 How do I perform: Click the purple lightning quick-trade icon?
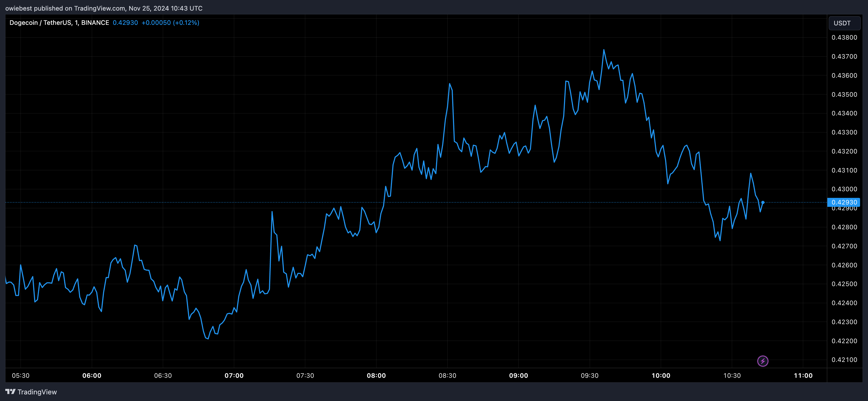(763, 361)
